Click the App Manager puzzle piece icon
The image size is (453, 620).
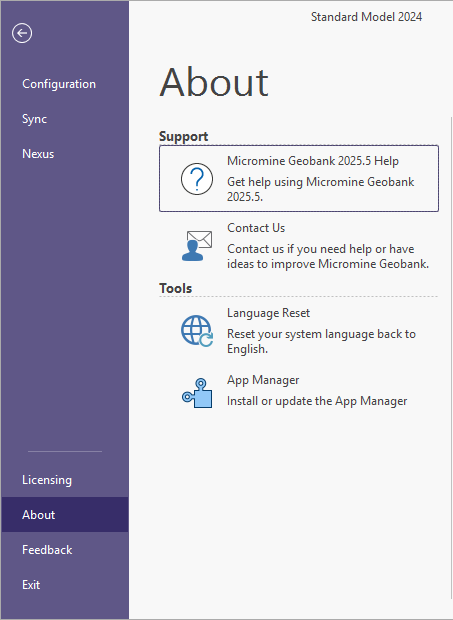pos(197,393)
